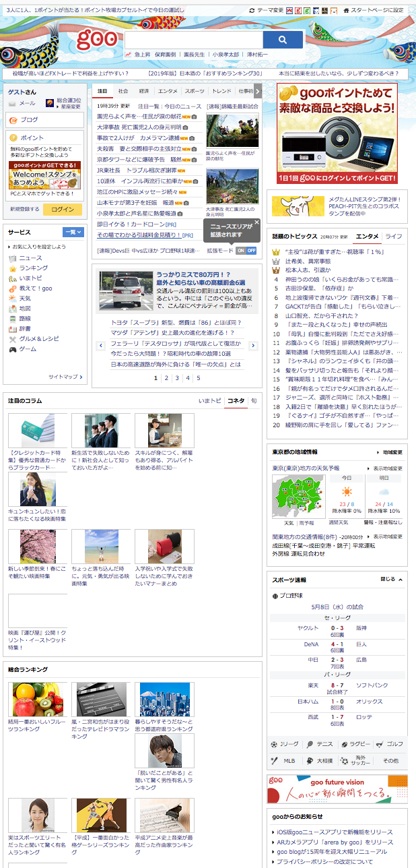Open the いまトピ service icon
The width and height of the screenshot is (416, 868).
[13, 278]
